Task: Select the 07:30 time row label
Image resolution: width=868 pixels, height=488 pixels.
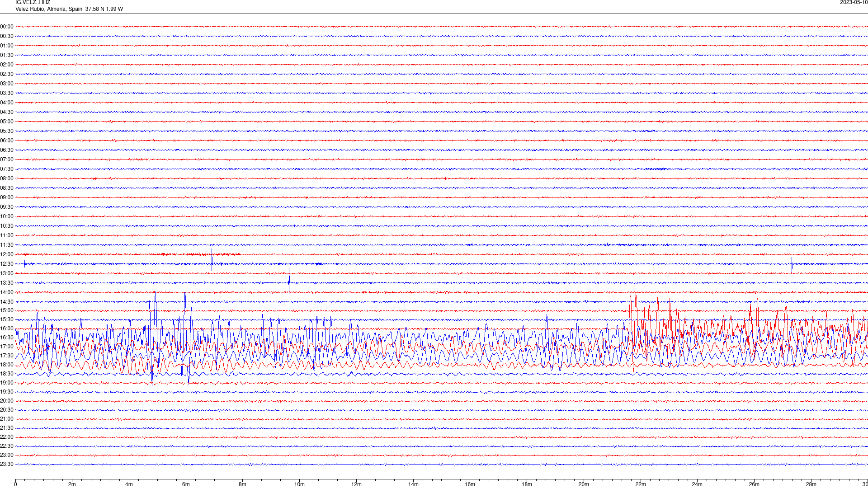Action: point(7,169)
